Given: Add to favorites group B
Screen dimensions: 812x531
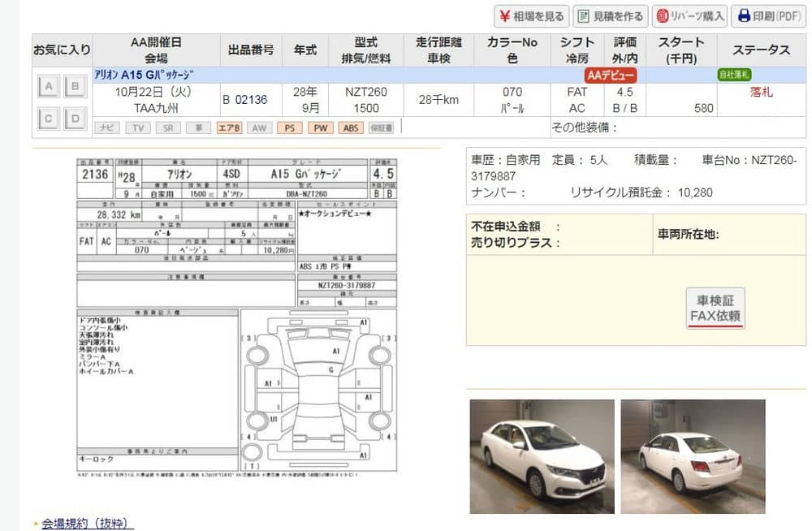Looking at the screenshot, I should pyautogui.click(x=76, y=87).
